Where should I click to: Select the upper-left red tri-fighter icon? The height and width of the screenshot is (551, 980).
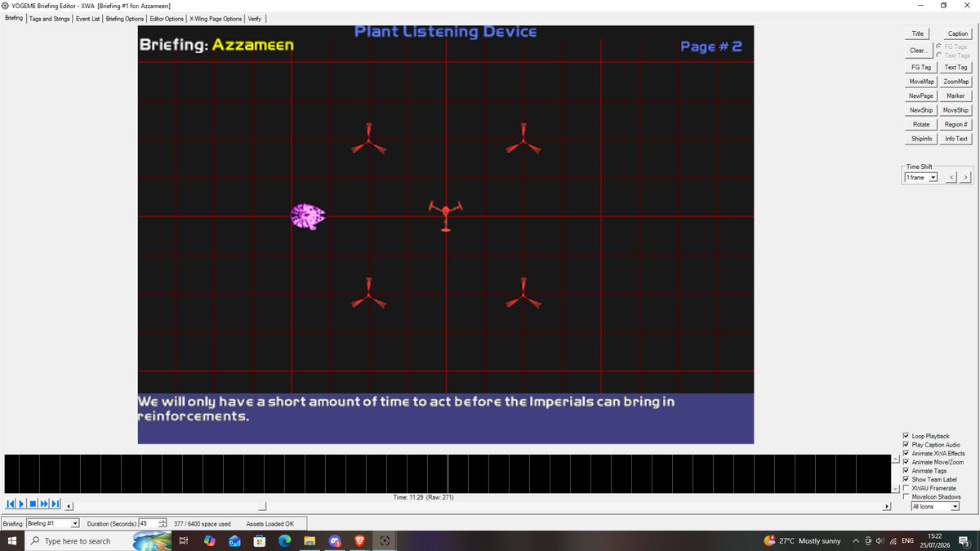pos(367,138)
